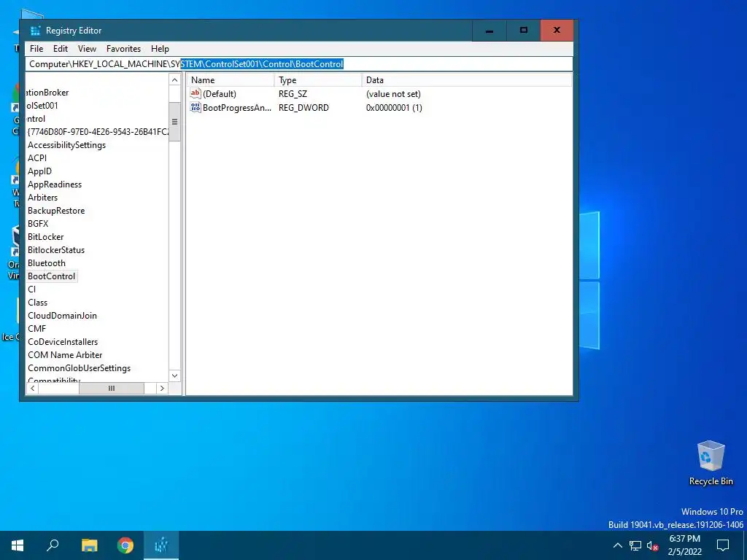The width and height of the screenshot is (747, 560).
Task: Click the tree scroll down arrow
Action: point(175,376)
